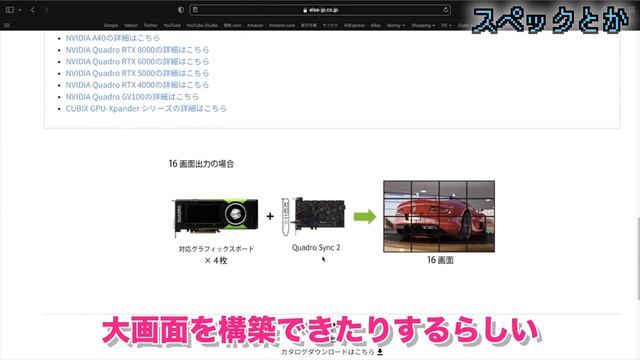Expand the PC bookmarks folder
The width and height of the screenshot is (640, 360).
446,25
